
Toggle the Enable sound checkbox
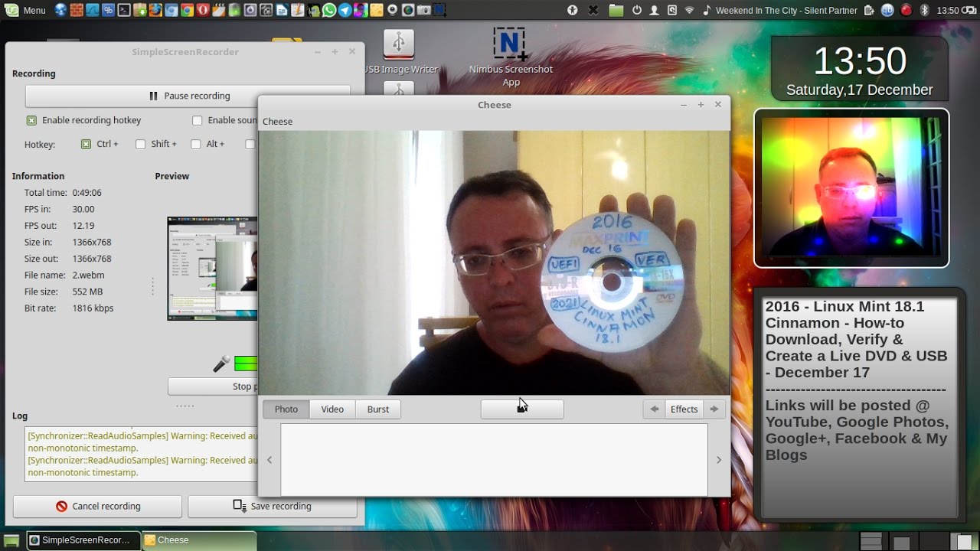[x=197, y=120]
